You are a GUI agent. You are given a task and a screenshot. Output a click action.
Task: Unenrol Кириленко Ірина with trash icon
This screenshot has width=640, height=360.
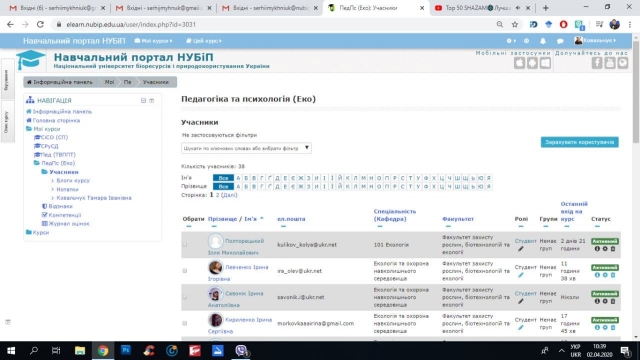613,327
